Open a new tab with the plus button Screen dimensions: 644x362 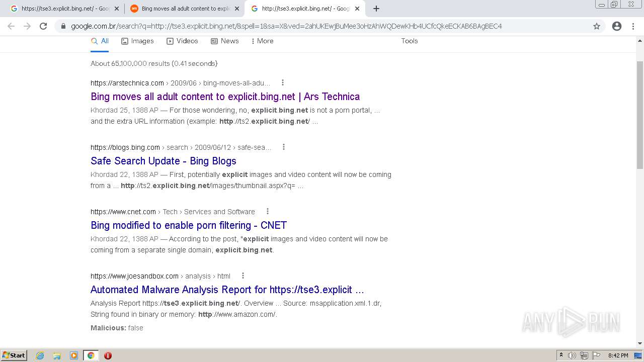(376, 9)
